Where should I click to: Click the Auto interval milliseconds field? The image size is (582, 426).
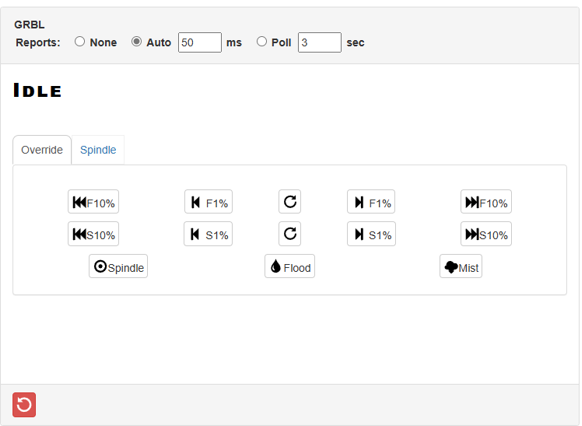pos(200,42)
